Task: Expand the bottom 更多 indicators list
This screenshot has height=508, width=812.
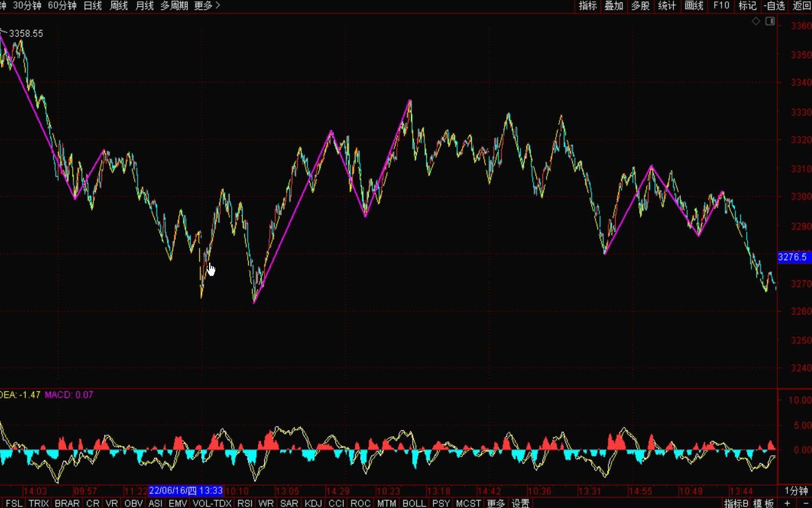Action: point(496,503)
